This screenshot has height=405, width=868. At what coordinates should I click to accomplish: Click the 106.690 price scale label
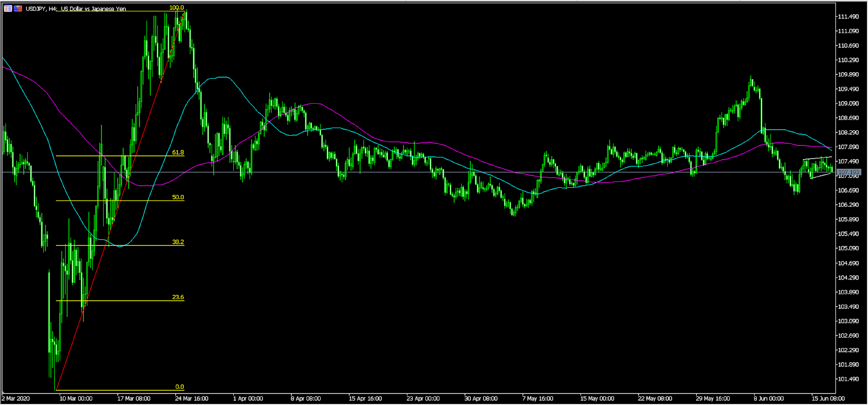[x=848, y=191]
